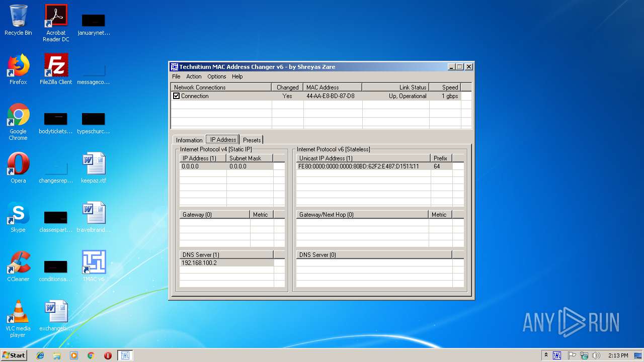Open the File menu

(176, 76)
